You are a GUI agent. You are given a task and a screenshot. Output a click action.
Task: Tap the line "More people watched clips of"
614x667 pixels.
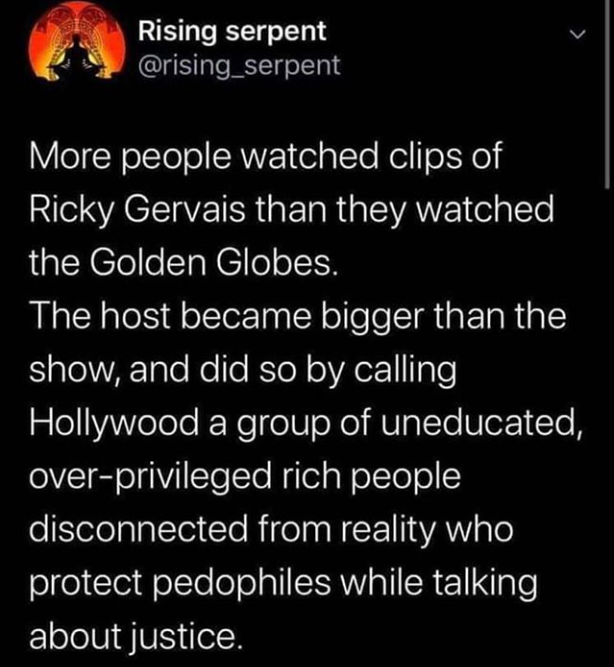point(266,157)
